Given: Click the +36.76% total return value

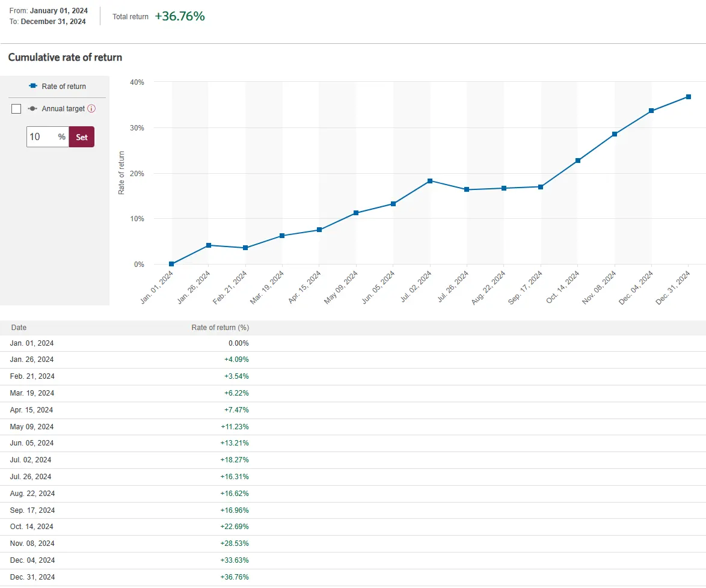Looking at the screenshot, I should (x=180, y=16).
